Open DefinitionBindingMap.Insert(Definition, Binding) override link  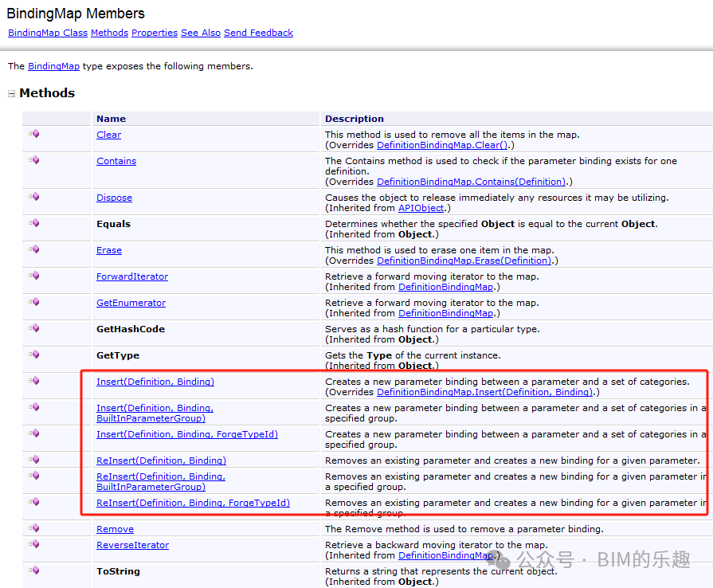click(x=484, y=392)
